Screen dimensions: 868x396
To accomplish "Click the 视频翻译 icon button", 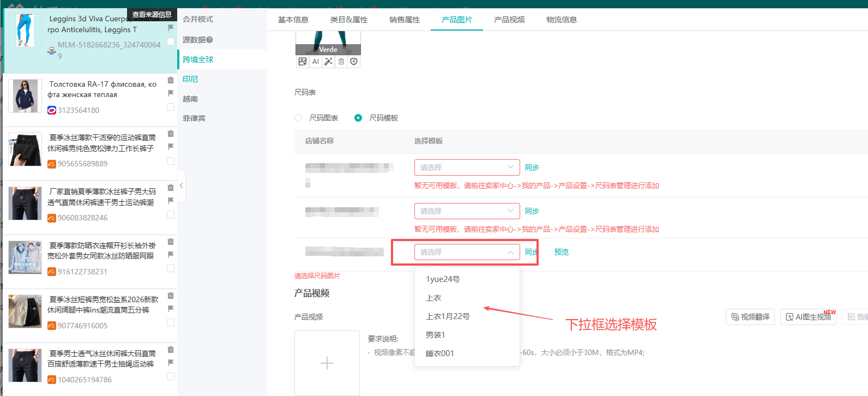I will (750, 317).
